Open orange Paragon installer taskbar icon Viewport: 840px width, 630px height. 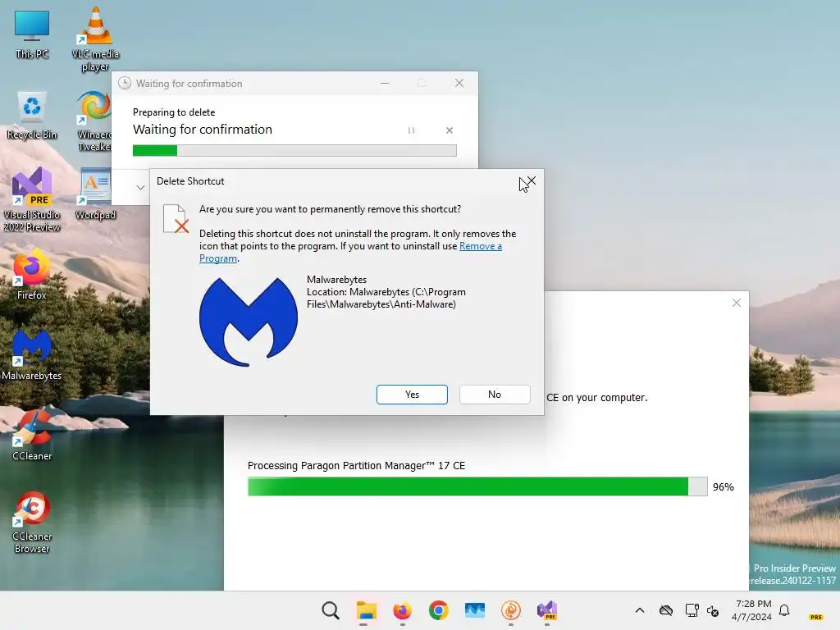[x=511, y=610]
